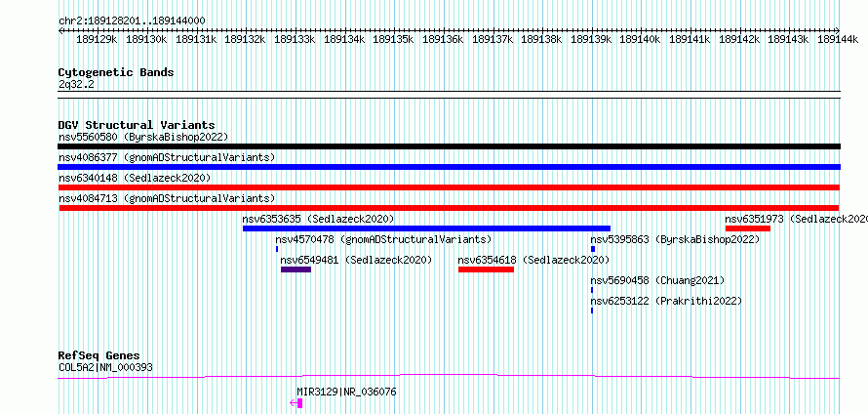Open the nsv5395863 (ByrskaBishop2022) label
The width and height of the screenshot is (868, 414).
pyautogui.click(x=675, y=239)
